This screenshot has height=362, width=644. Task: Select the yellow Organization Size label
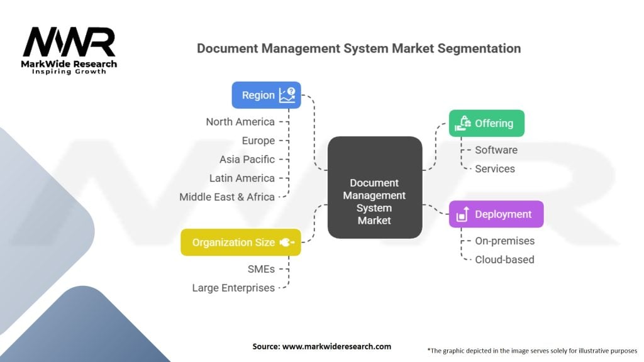coord(233,242)
